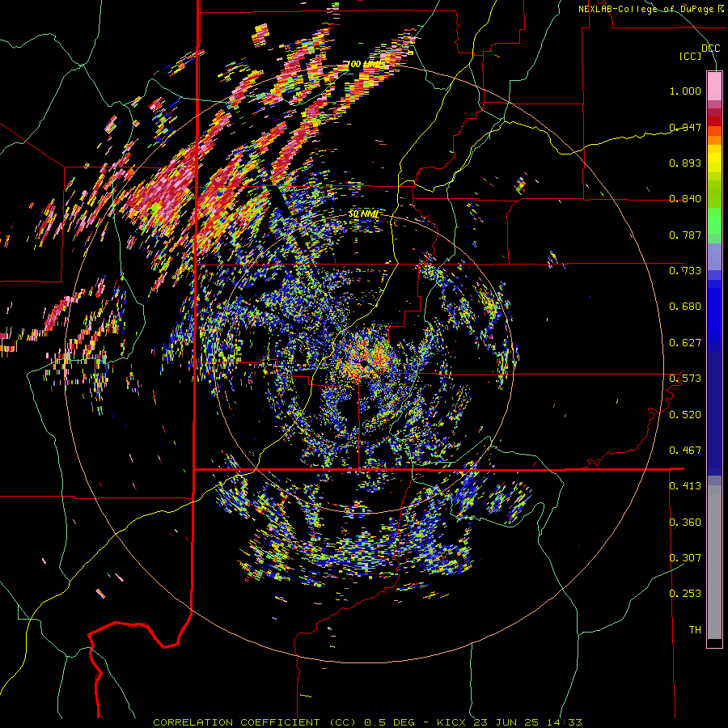Click the 0.413 scale label

(685, 486)
